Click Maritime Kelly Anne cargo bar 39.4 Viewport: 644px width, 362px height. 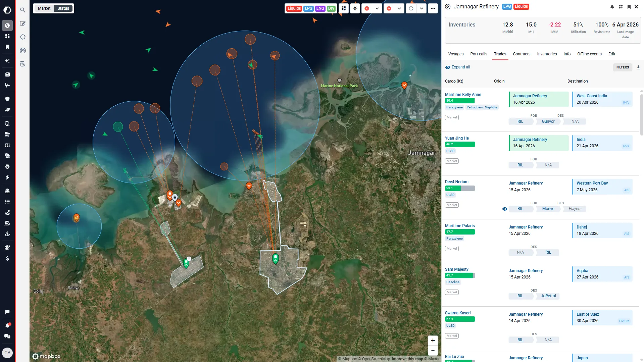(x=460, y=101)
